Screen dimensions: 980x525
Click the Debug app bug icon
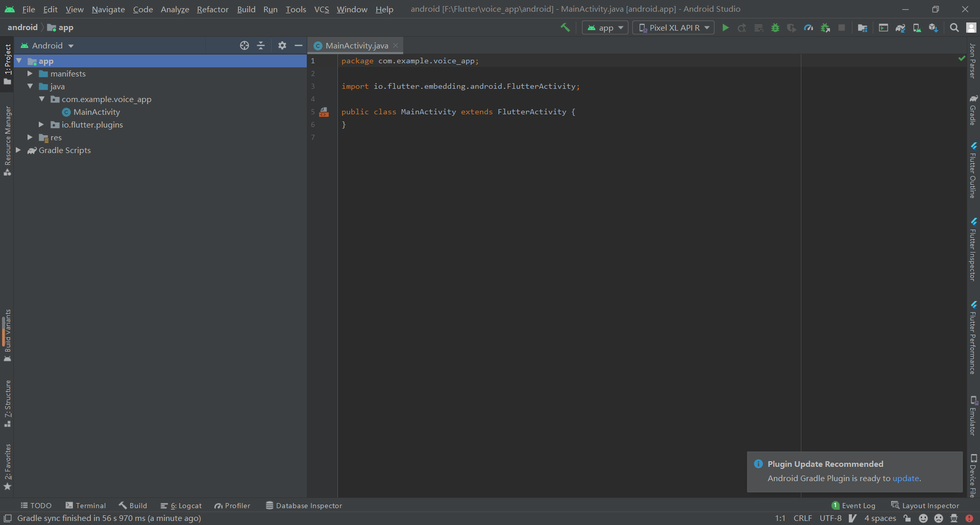pos(775,28)
